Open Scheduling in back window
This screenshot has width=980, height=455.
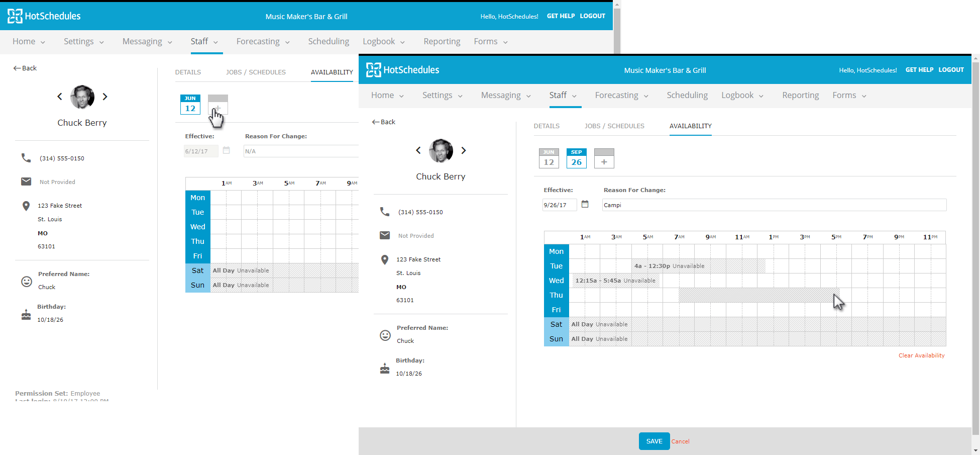pos(329,41)
